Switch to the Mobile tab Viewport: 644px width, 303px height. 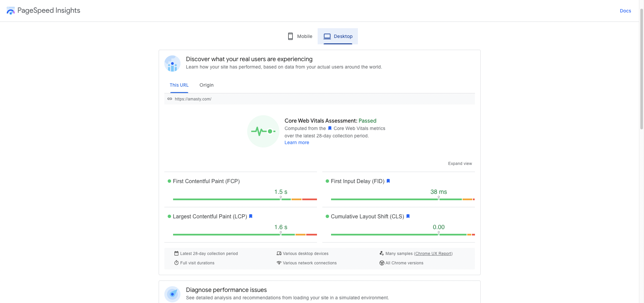click(300, 36)
